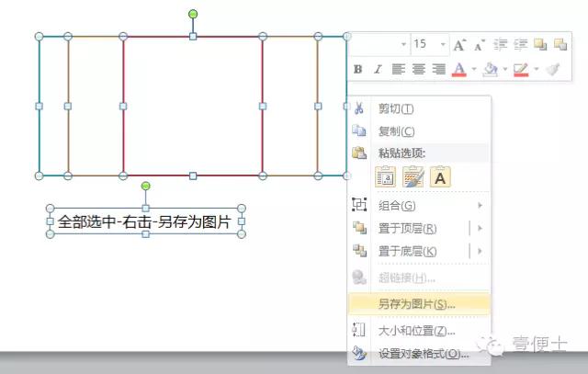Click the clipboard icon beside 粘贴选项

tap(359, 153)
